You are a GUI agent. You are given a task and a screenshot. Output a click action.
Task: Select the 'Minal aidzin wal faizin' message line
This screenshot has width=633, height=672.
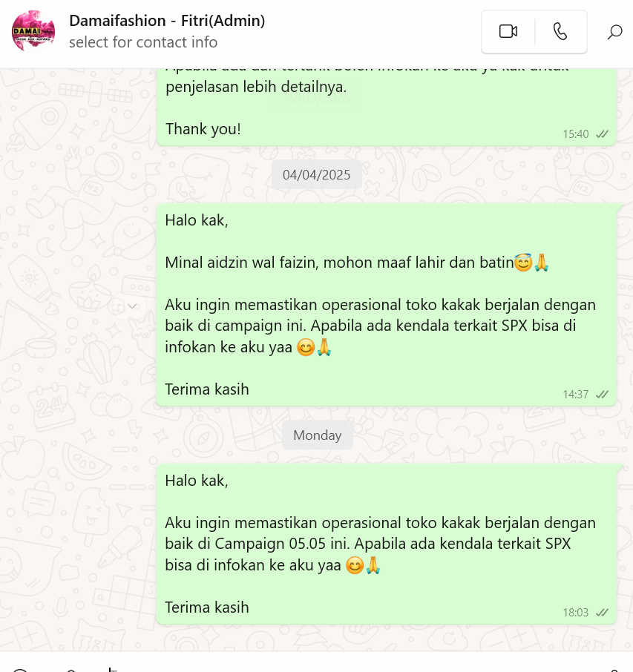[357, 263]
